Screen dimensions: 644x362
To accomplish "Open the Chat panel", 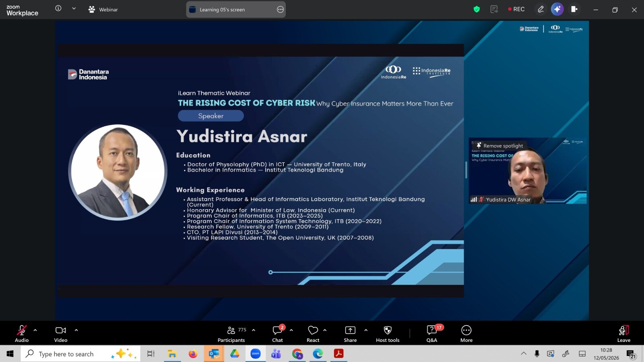I will (278, 333).
